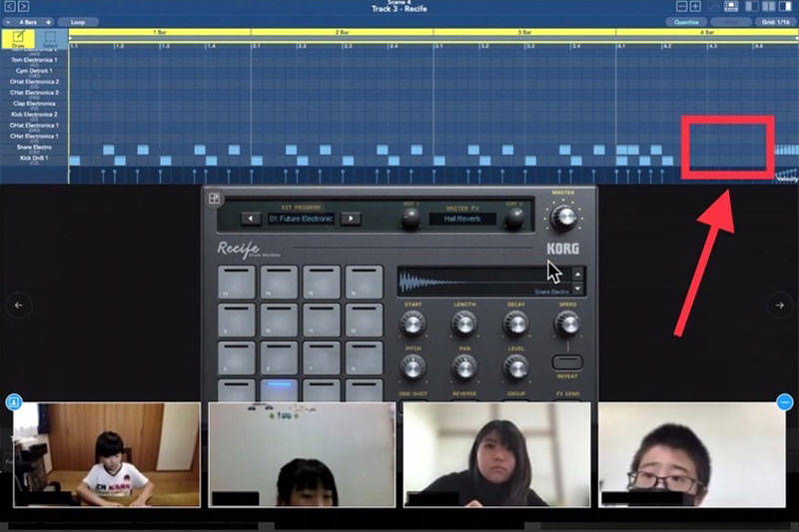The height and width of the screenshot is (532, 799).
Task: Adjust the Pan knob
Action: click(464, 367)
